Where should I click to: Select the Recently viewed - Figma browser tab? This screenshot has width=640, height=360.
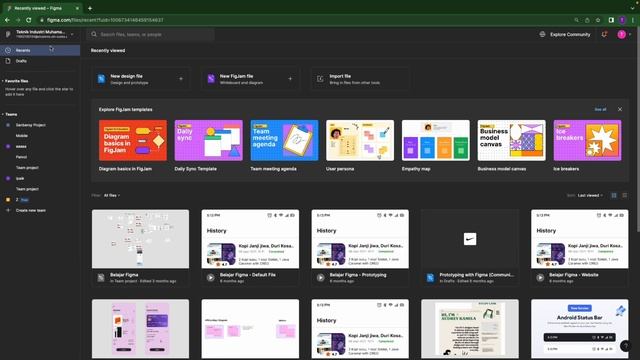pyautogui.click(x=43, y=8)
